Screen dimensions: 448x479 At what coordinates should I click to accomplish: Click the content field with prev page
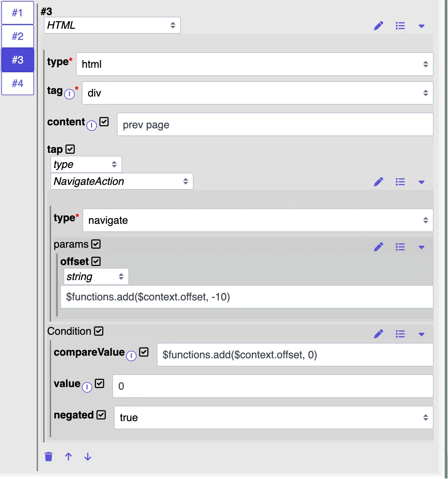[x=275, y=124]
